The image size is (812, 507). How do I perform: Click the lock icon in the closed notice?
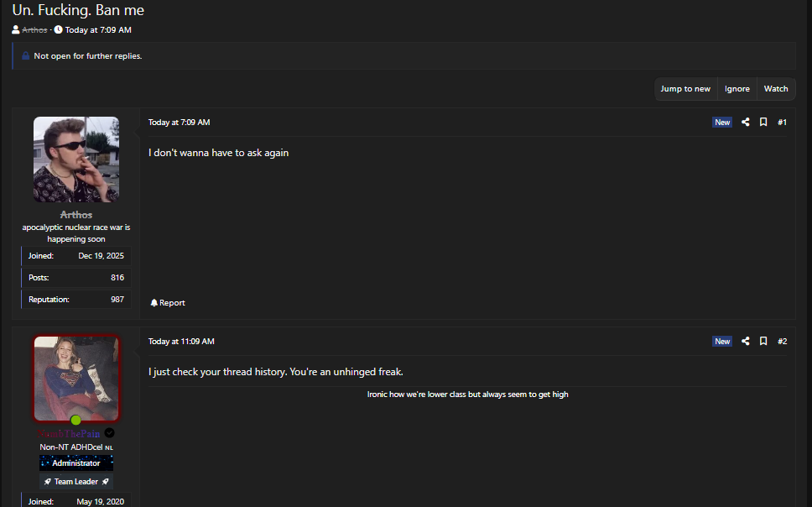pyautogui.click(x=26, y=56)
